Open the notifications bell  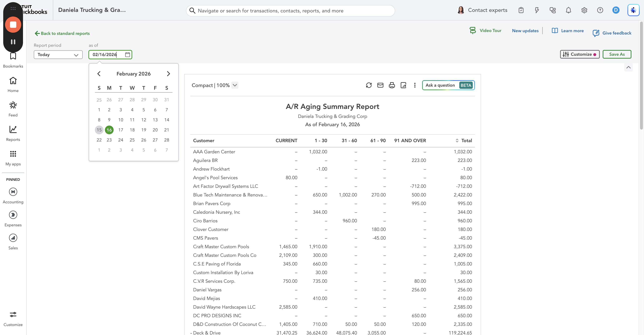click(x=568, y=10)
